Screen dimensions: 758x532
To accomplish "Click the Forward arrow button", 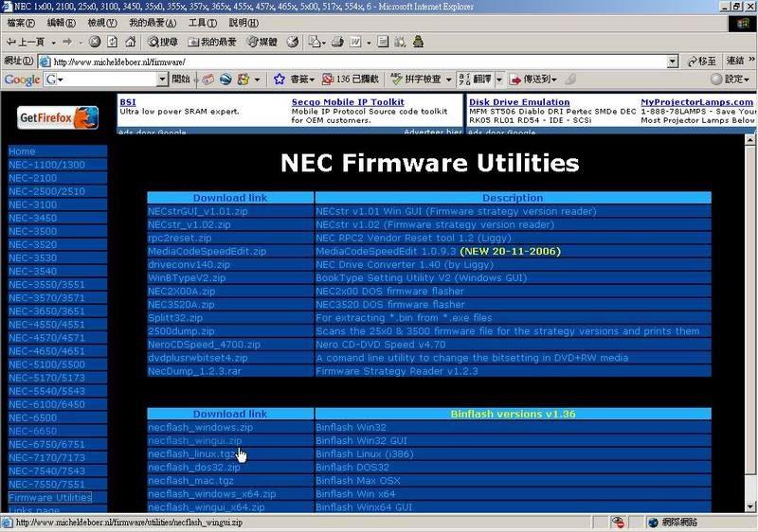I will point(67,42).
